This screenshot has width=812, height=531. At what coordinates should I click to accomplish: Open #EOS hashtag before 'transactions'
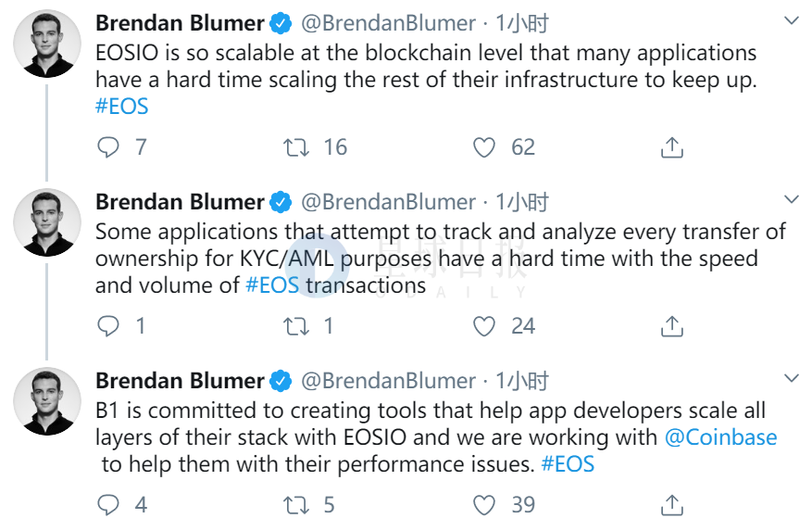coord(272,285)
